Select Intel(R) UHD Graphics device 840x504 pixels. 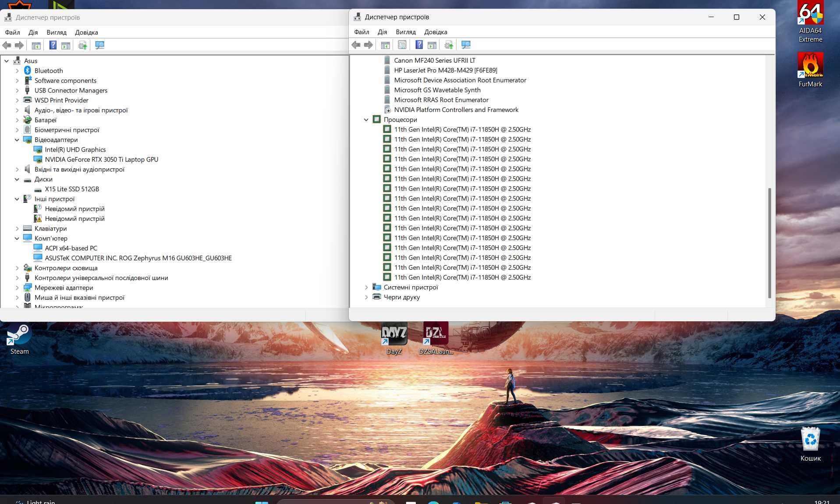75,149
